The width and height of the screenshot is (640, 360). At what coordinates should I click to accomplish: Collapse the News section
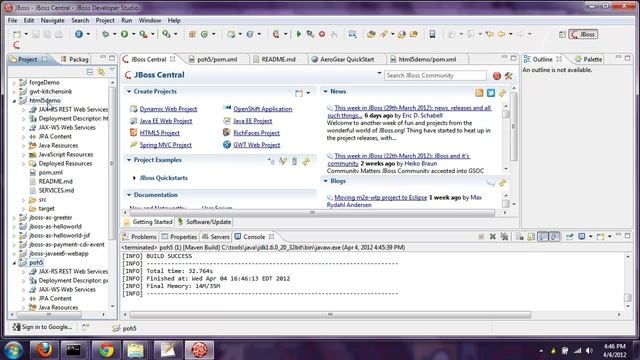(325, 91)
